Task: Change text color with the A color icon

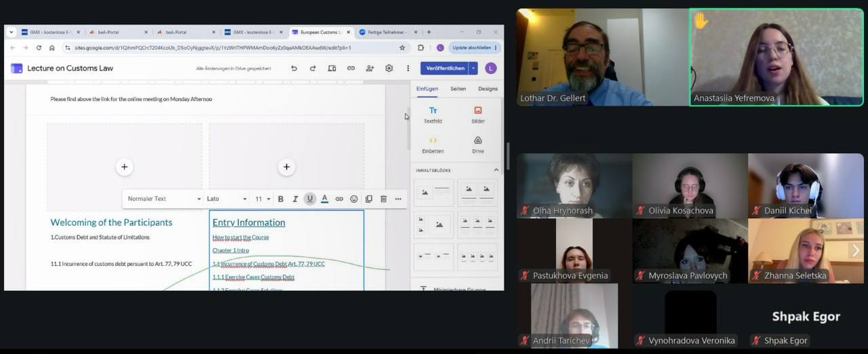Action: (x=325, y=199)
